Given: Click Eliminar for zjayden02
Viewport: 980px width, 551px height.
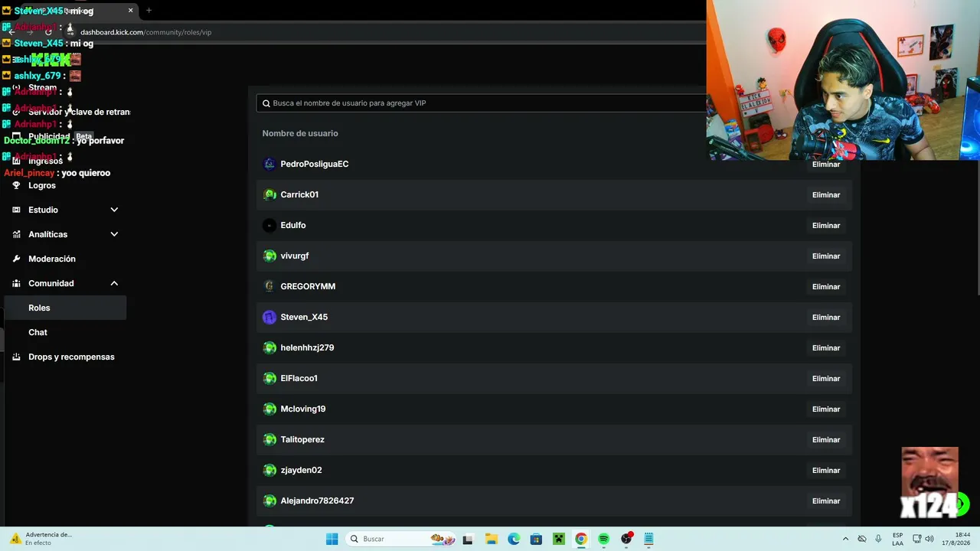Looking at the screenshot, I should pyautogui.click(x=826, y=470).
